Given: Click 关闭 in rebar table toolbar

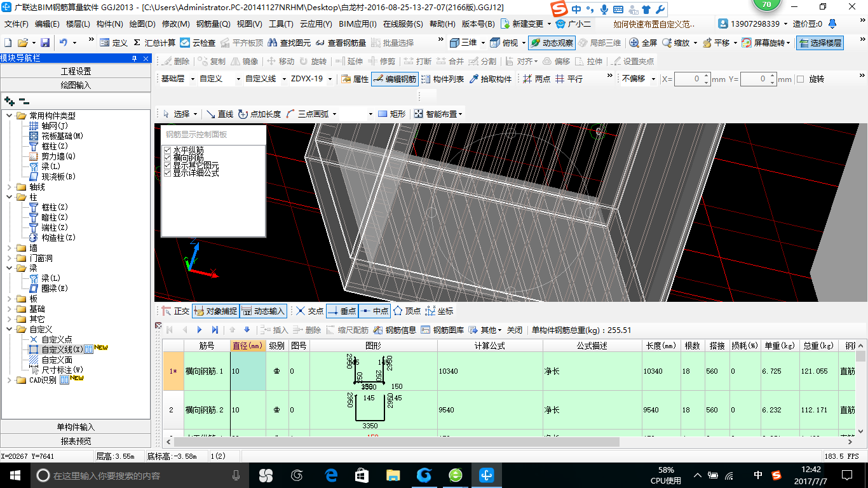Looking at the screenshot, I should point(515,330).
